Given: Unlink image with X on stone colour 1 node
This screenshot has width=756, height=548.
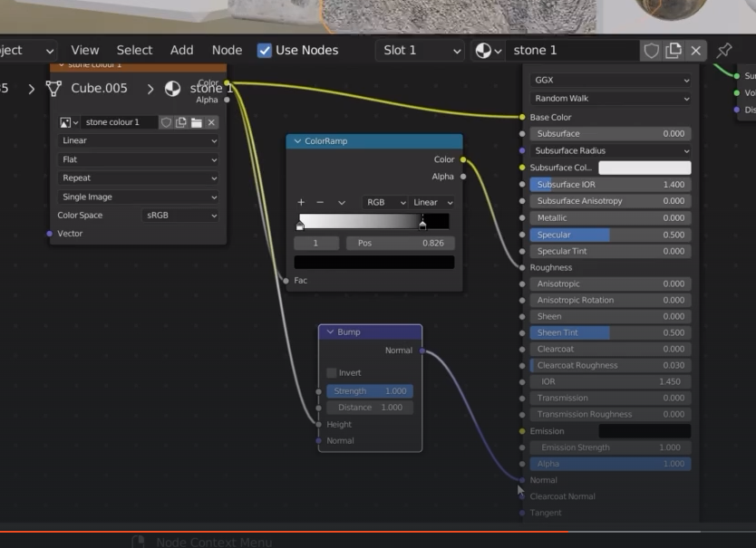Looking at the screenshot, I should click(x=211, y=122).
